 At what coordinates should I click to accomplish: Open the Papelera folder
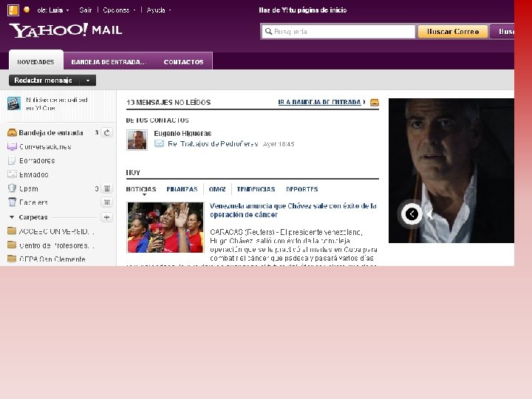pyautogui.click(x=33, y=202)
